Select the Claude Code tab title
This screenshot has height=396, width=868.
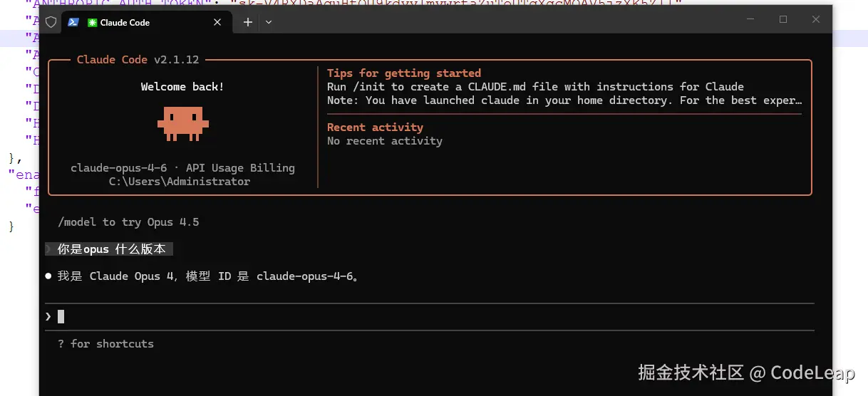point(125,22)
